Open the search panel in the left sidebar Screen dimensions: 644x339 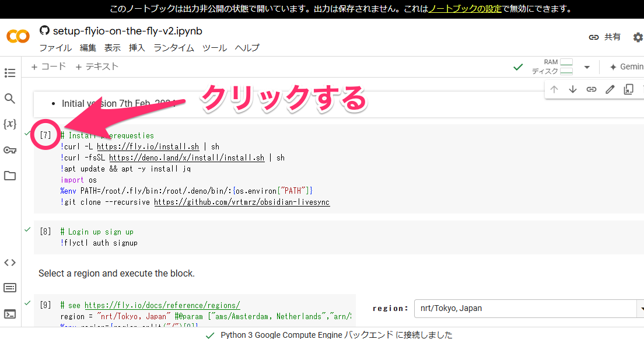(9, 98)
